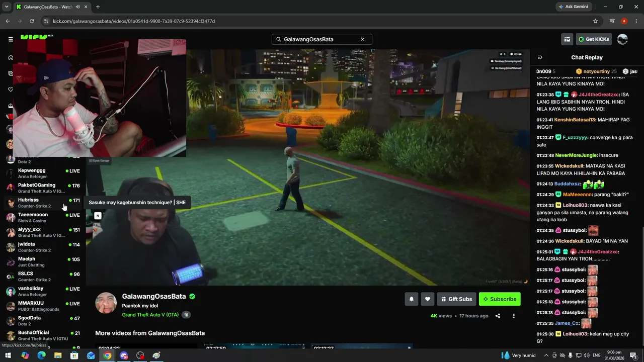Click Buddahxsz username in chat
Viewport: 644px width, 362px height.
pos(568,184)
